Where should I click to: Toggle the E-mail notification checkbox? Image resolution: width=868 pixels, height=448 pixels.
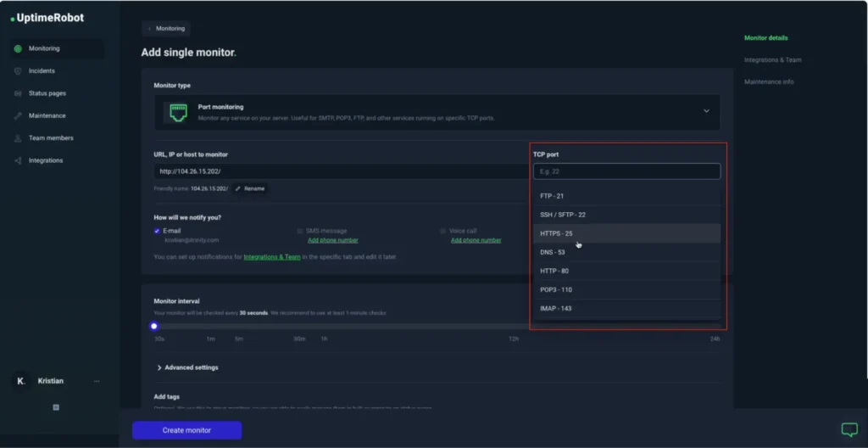click(x=157, y=231)
